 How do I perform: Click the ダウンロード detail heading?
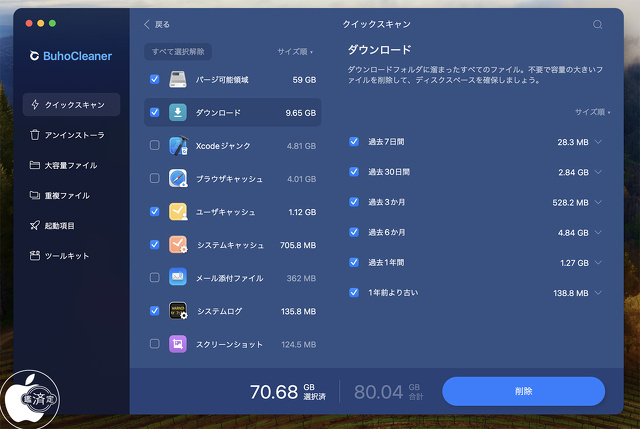tap(379, 50)
